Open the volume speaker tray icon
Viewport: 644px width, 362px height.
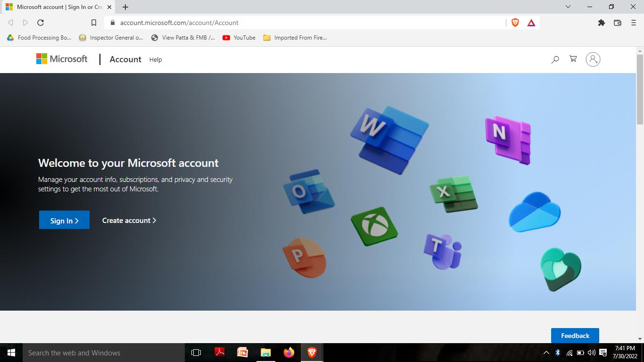click(x=592, y=353)
